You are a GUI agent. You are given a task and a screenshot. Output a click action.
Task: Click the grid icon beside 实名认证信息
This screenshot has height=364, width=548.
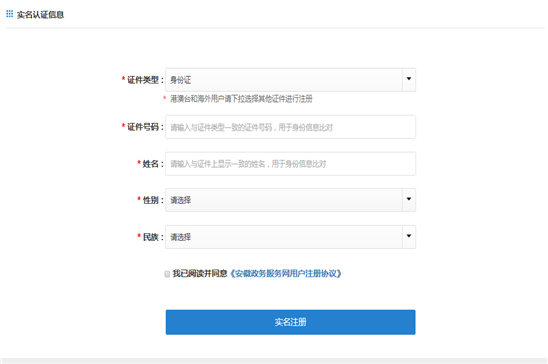tap(9, 14)
